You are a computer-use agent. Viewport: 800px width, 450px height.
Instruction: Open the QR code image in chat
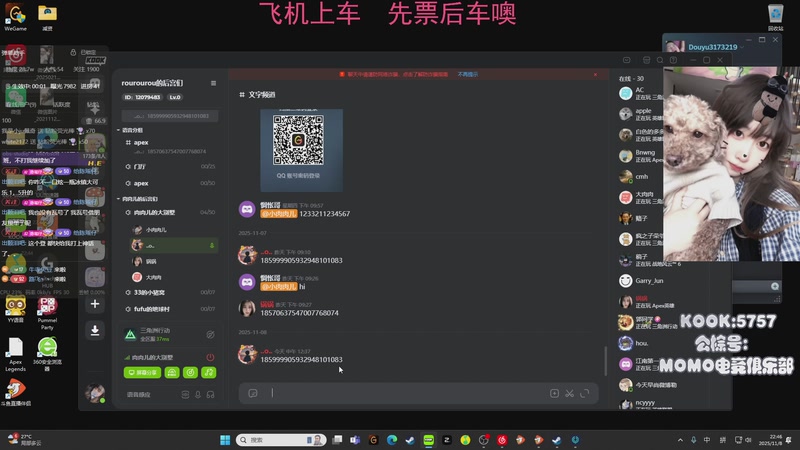[301, 149]
